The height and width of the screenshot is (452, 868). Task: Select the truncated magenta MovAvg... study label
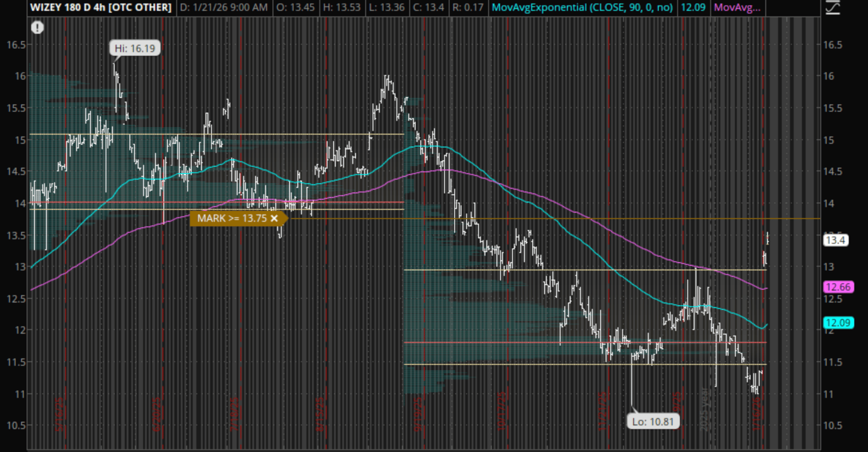pyautogui.click(x=737, y=8)
